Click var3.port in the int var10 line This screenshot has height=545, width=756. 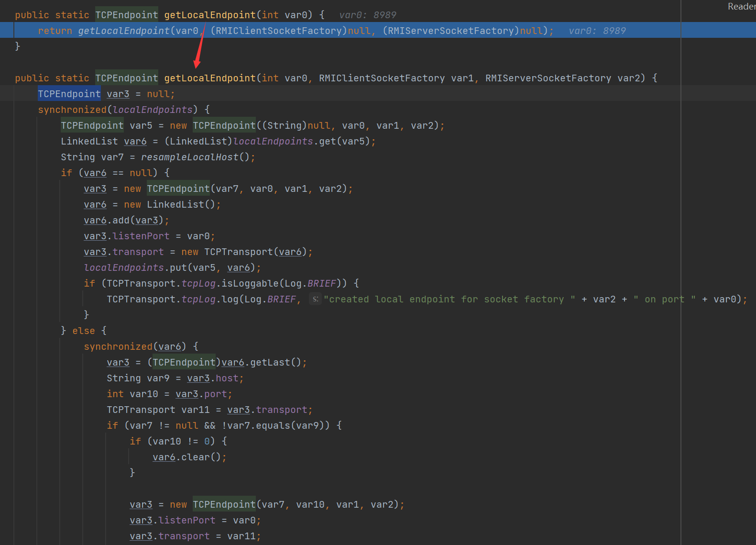point(201,394)
